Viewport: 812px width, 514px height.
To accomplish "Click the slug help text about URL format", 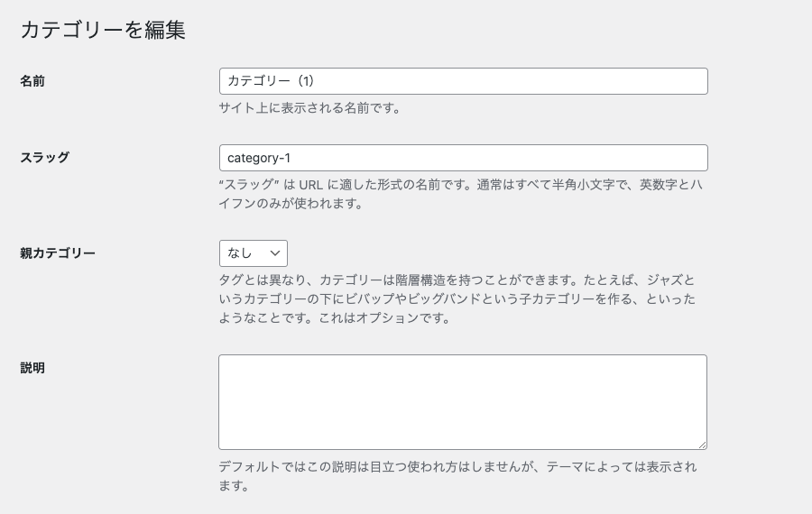I will pos(460,194).
